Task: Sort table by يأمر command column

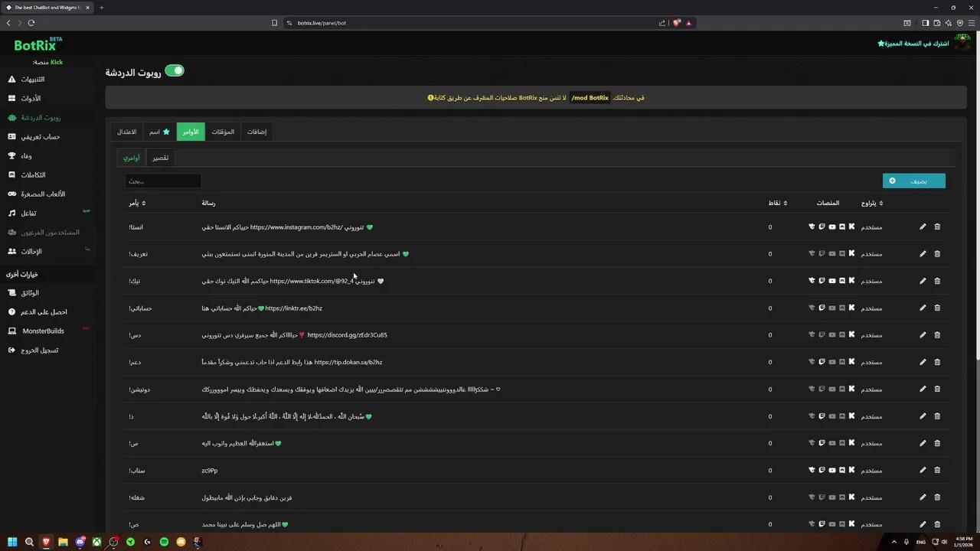Action: [x=137, y=203]
